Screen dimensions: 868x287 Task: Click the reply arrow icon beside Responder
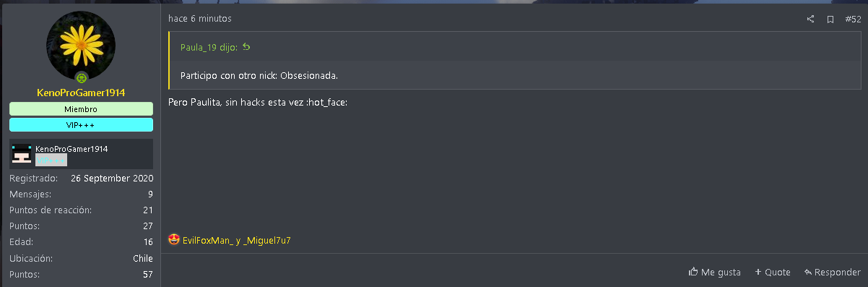click(x=808, y=272)
